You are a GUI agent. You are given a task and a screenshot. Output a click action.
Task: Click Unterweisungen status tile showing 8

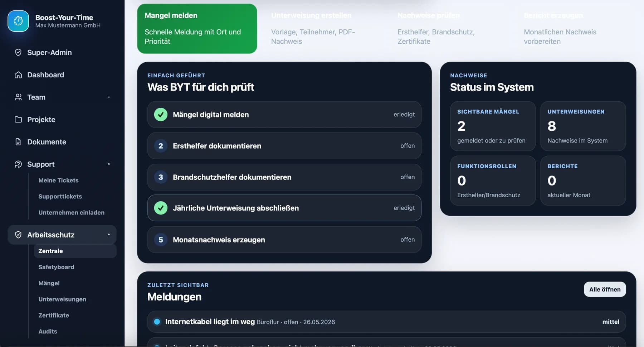[583, 126]
